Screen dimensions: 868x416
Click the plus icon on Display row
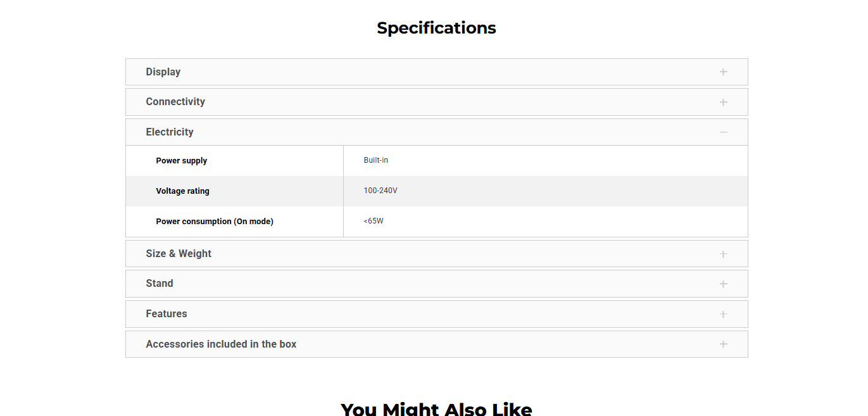click(x=723, y=72)
